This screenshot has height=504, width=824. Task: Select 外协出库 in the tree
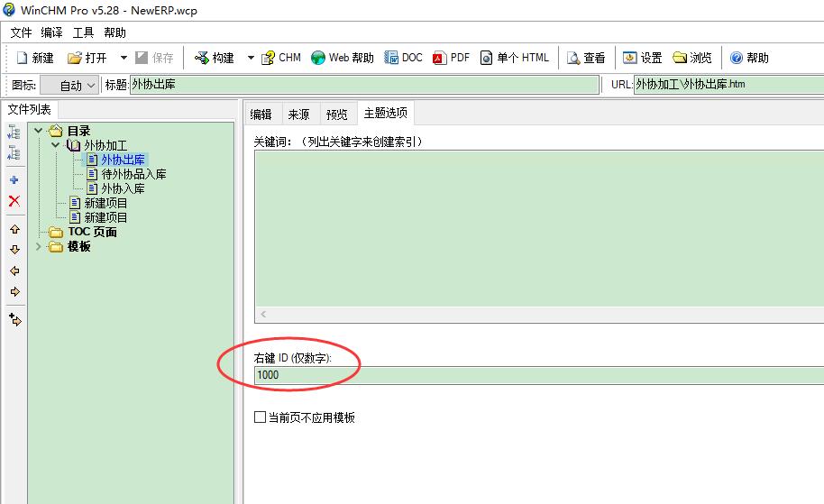123,160
